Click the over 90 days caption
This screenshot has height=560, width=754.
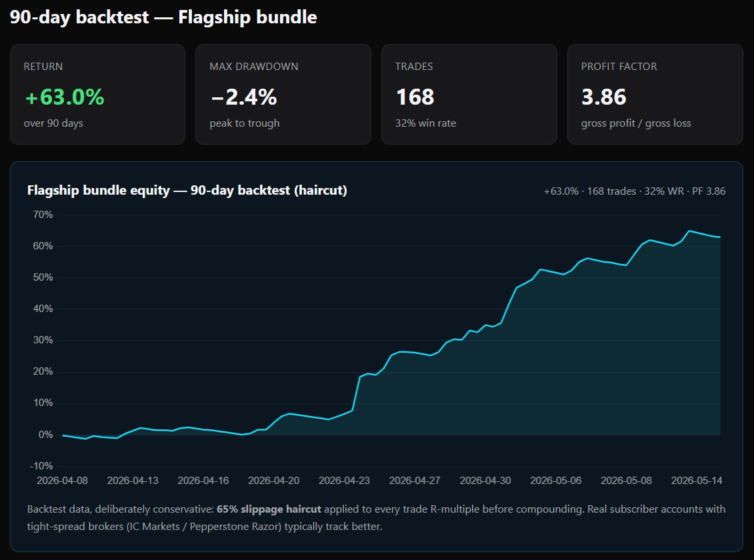[x=53, y=123]
